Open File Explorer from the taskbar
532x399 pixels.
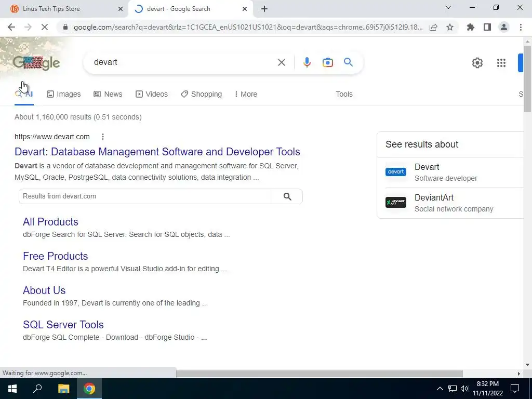[63, 389]
